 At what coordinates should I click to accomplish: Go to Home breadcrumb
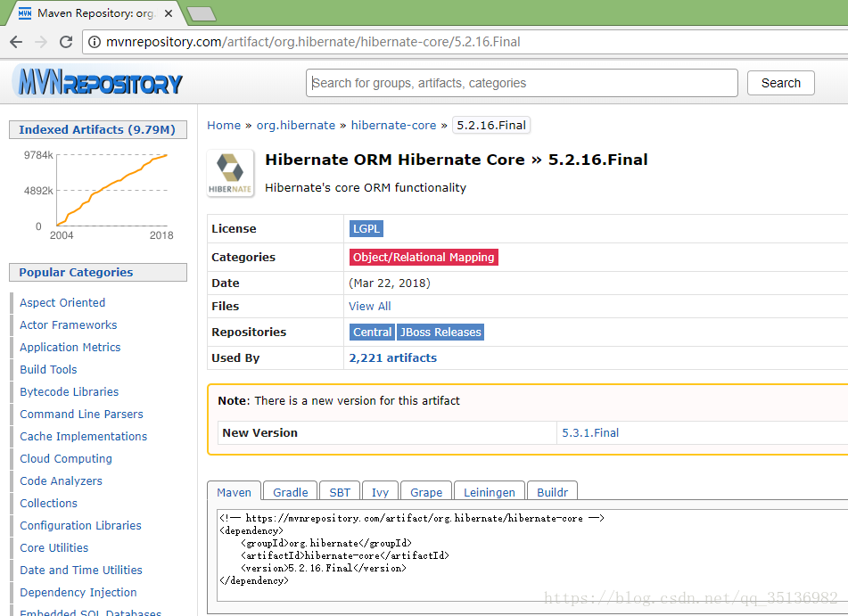[224, 126]
